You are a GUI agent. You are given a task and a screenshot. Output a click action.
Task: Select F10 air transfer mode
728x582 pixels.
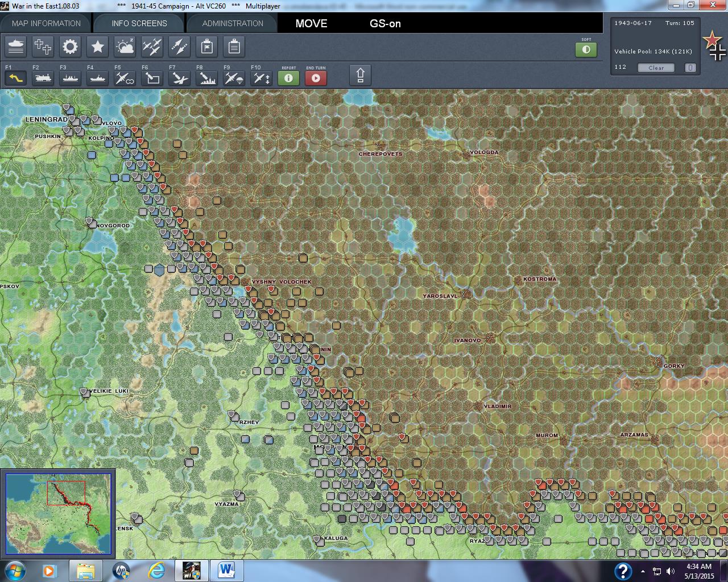click(262, 77)
